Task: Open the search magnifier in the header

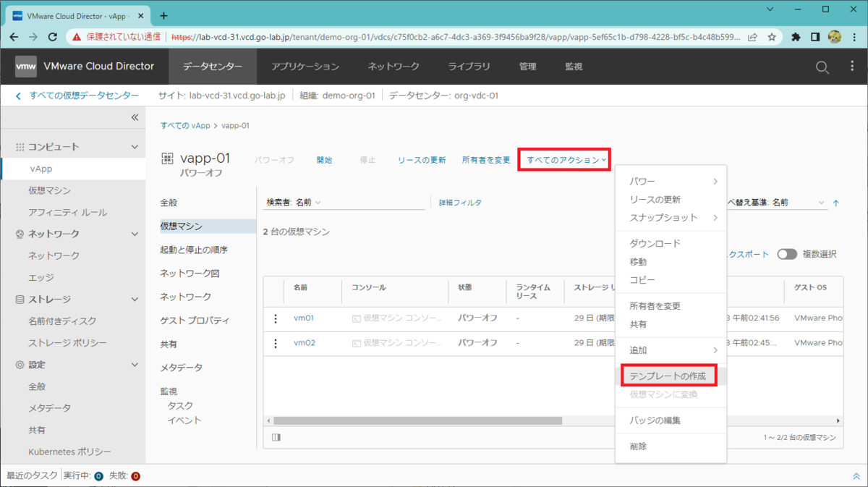Action: (x=822, y=67)
